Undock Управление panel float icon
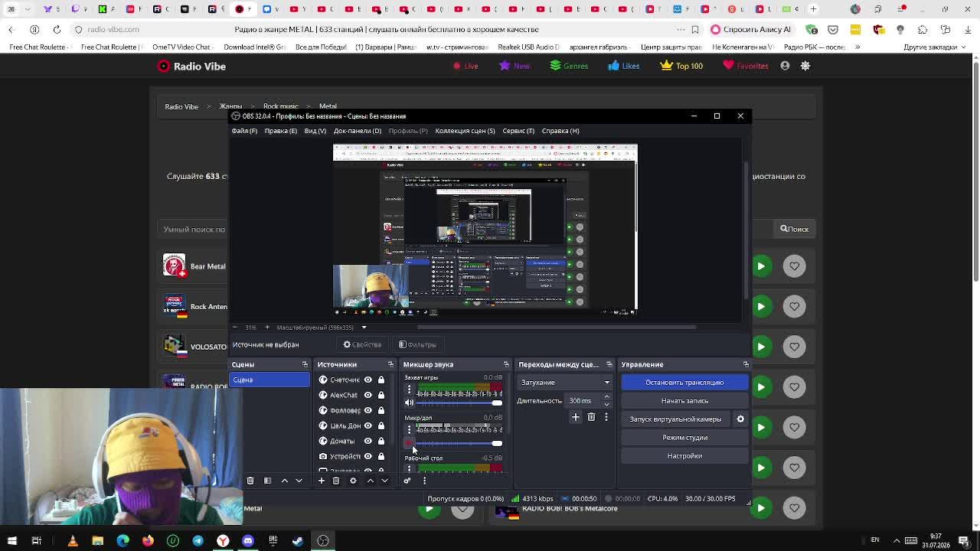This screenshot has height=551, width=980. [x=746, y=364]
